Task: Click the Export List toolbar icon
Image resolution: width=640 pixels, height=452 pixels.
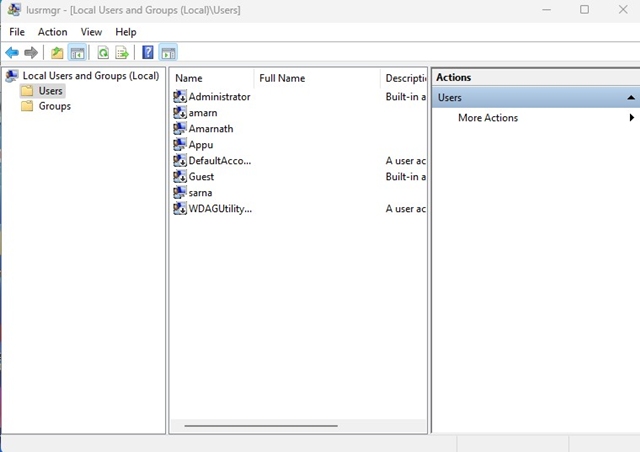Action: [x=122, y=53]
